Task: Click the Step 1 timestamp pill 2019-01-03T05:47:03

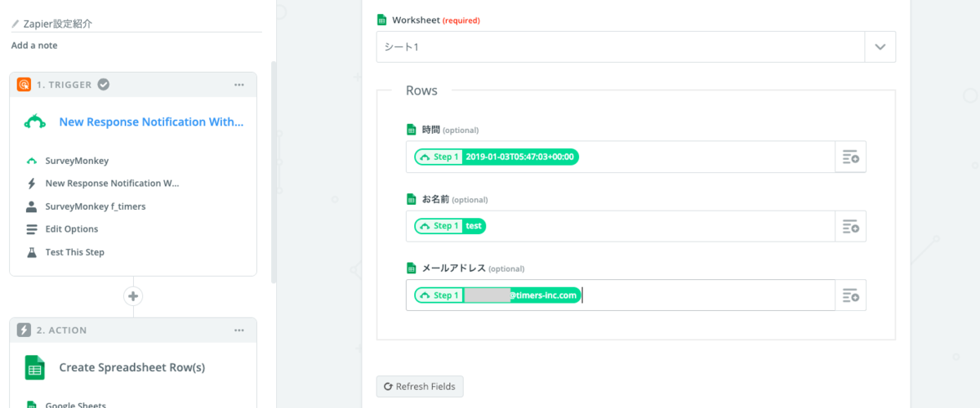Action: 497,157
